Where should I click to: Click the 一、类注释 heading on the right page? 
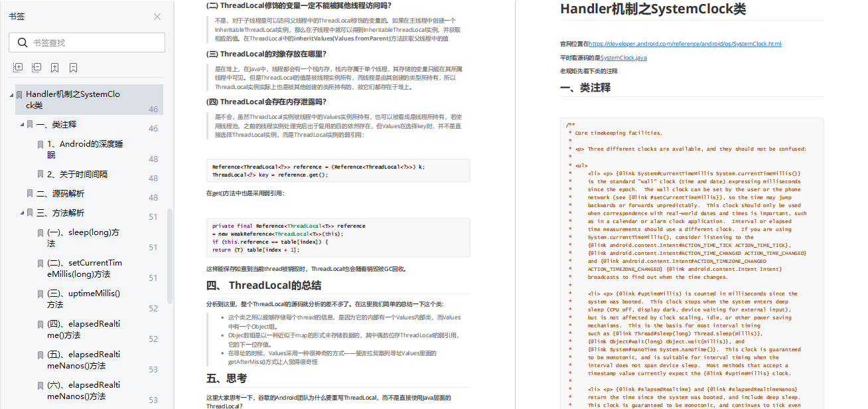pos(585,88)
